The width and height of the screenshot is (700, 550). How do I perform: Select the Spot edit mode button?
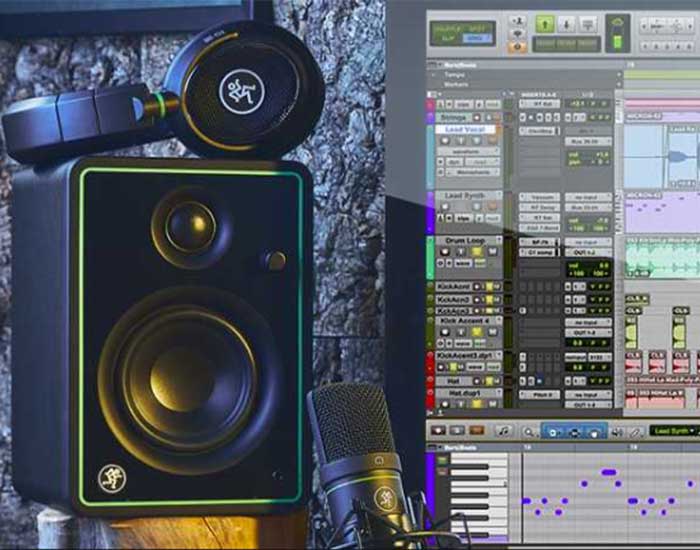point(478,29)
